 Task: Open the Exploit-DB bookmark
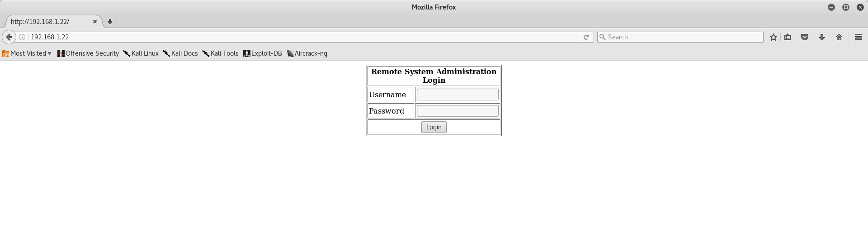pos(263,53)
